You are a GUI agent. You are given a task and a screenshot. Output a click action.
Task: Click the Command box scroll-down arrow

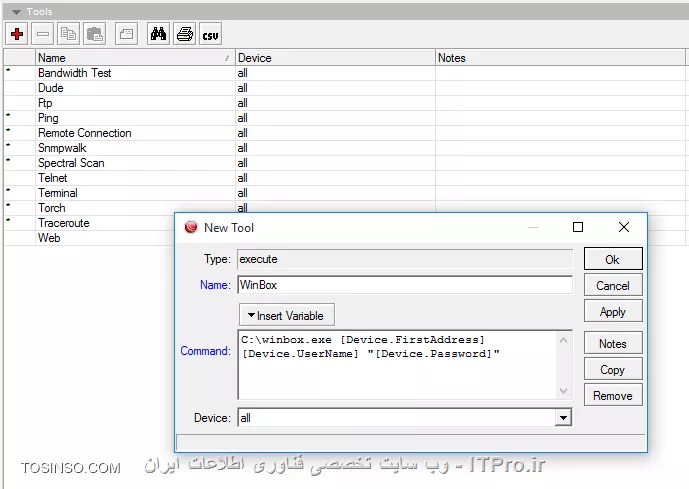coord(564,391)
